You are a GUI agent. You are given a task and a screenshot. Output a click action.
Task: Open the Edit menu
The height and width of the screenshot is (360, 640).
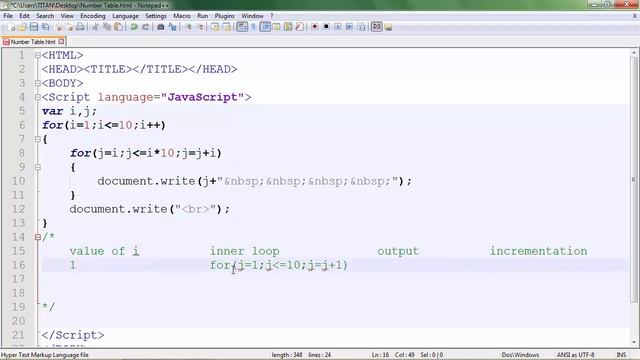(24, 16)
